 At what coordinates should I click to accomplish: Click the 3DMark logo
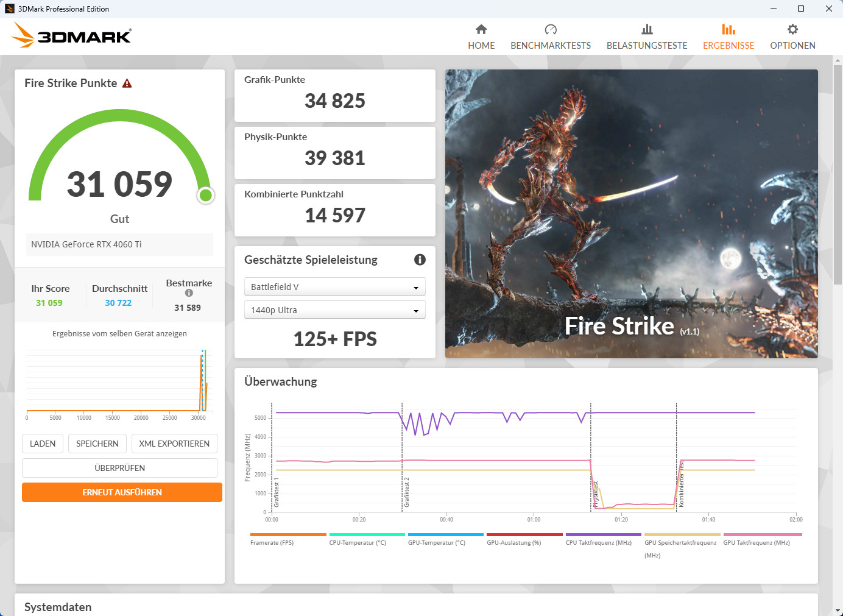click(70, 35)
